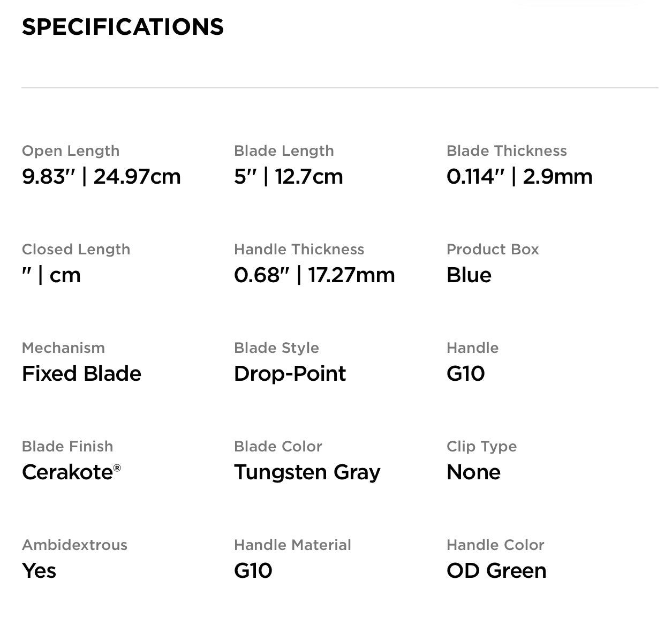Click the Blade Thickness value 0.114" | 2.9mm
Image resolution: width=672 pixels, height=618 pixels.
click(x=519, y=177)
